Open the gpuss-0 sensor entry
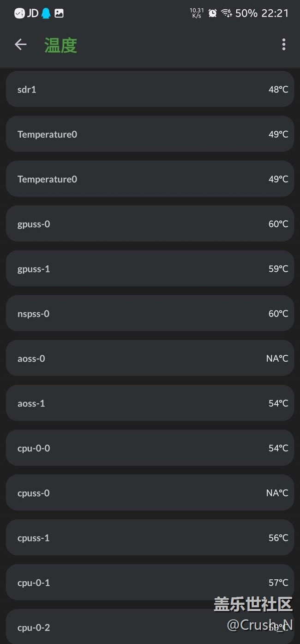 pos(150,224)
